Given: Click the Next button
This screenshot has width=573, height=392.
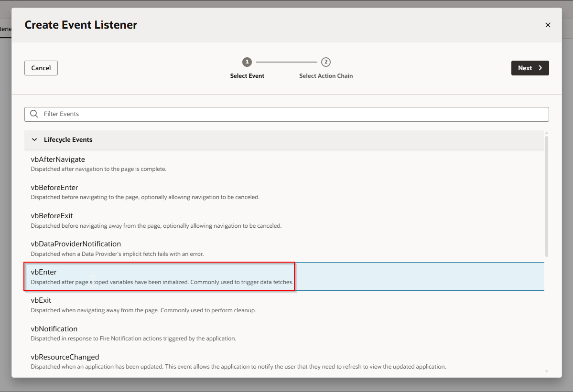Looking at the screenshot, I should (x=530, y=68).
